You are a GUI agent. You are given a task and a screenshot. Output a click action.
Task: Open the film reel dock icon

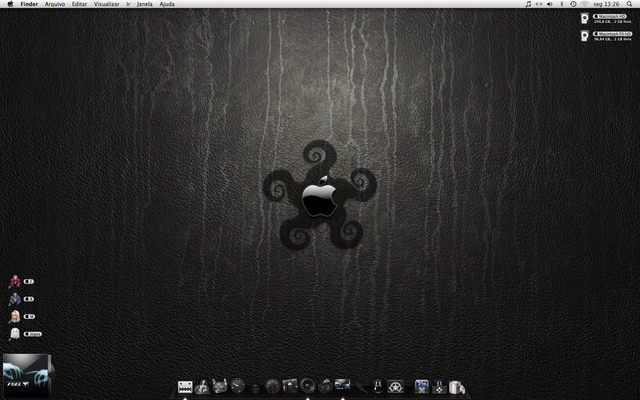click(x=396, y=386)
